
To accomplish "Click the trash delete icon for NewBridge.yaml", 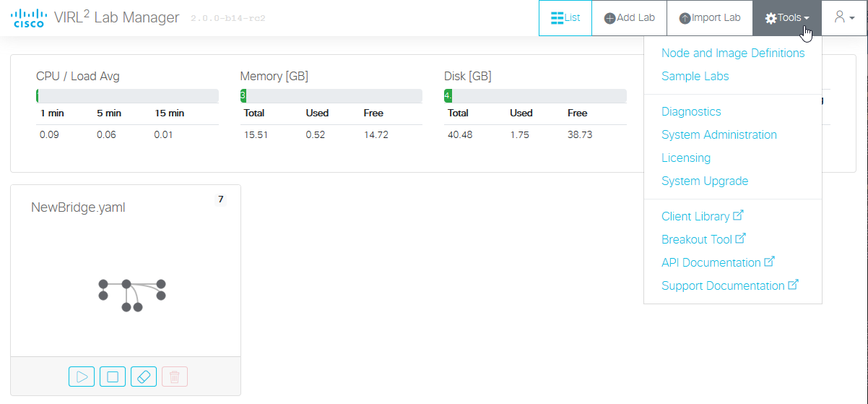I will (x=175, y=377).
